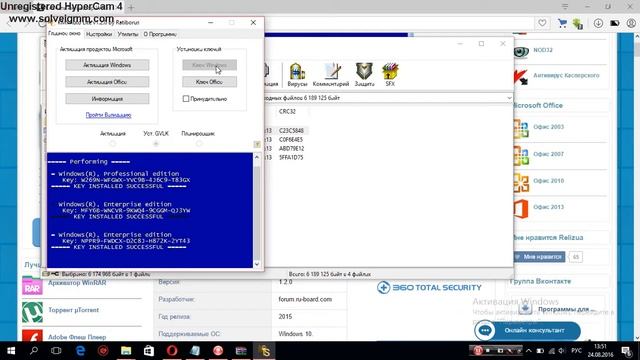Open the Архиватор WinRAR link
Screen dimensions: 640x360
tap(77, 283)
